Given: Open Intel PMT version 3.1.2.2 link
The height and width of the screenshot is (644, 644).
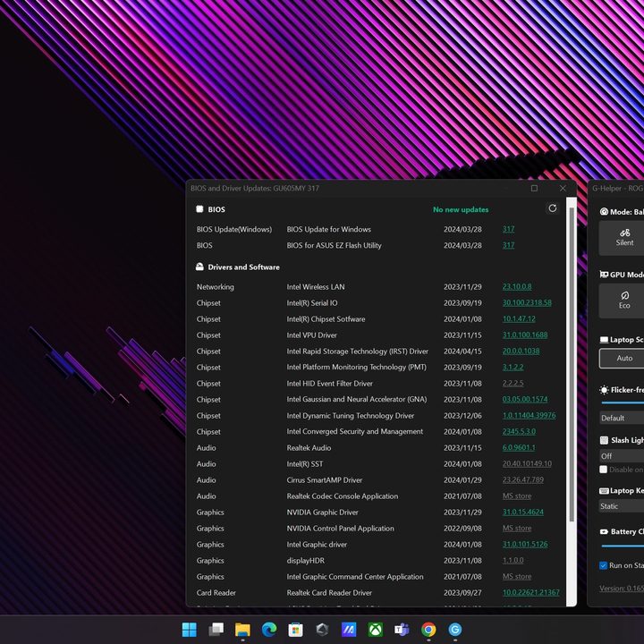Looking at the screenshot, I should point(513,368).
